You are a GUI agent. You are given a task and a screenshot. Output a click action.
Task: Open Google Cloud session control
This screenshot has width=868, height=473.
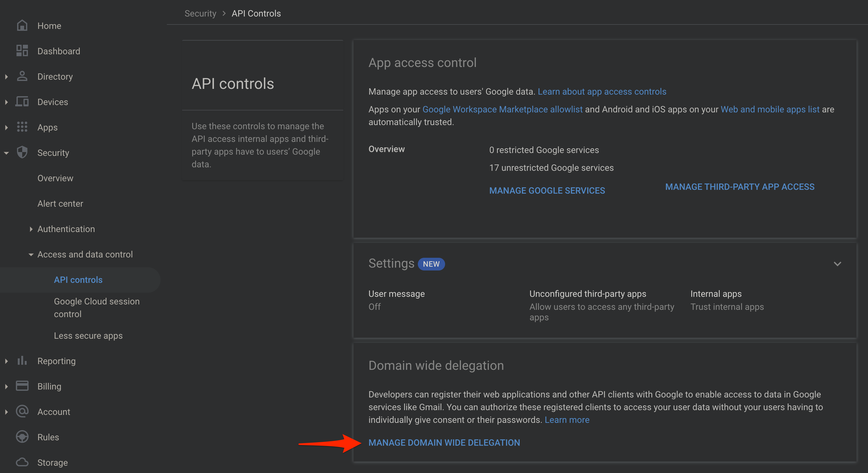[x=97, y=308]
